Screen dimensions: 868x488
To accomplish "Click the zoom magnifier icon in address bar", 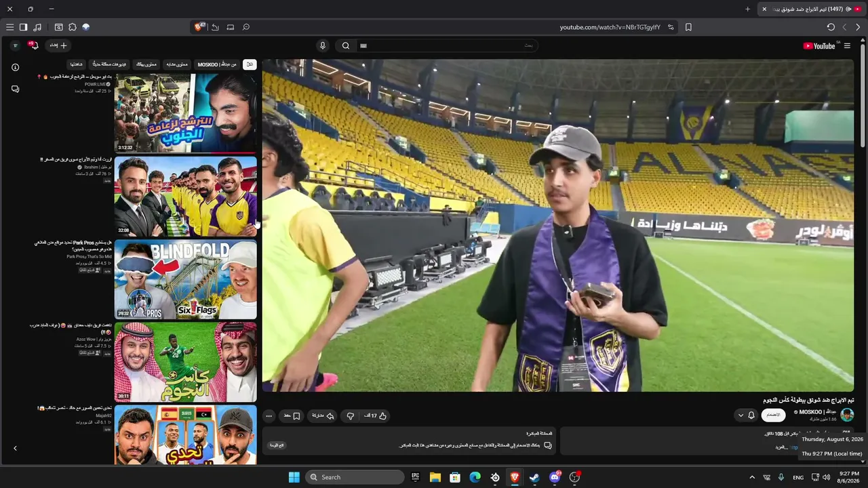I will click(x=246, y=27).
